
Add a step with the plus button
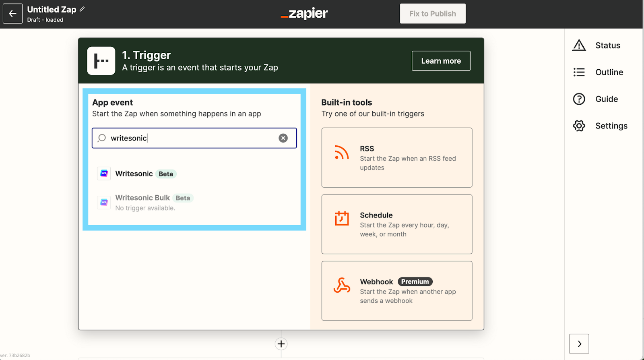tap(281, 344)
